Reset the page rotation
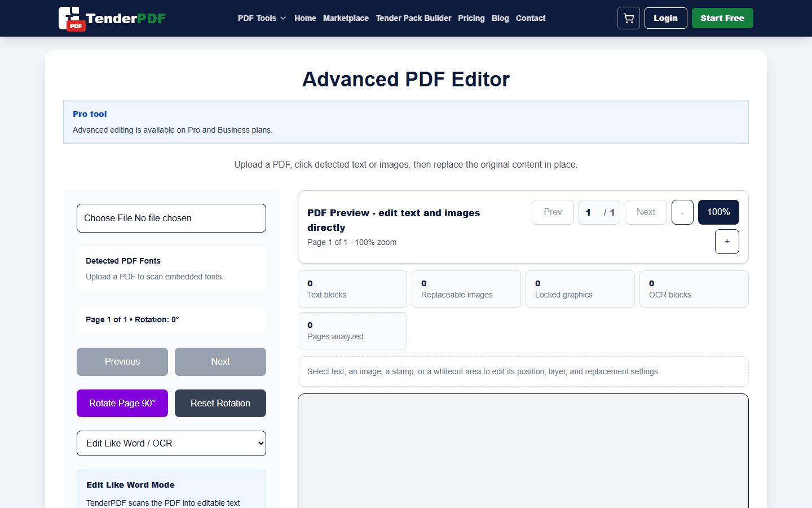The width and height of the screenshot is (812, 508). 220,404
